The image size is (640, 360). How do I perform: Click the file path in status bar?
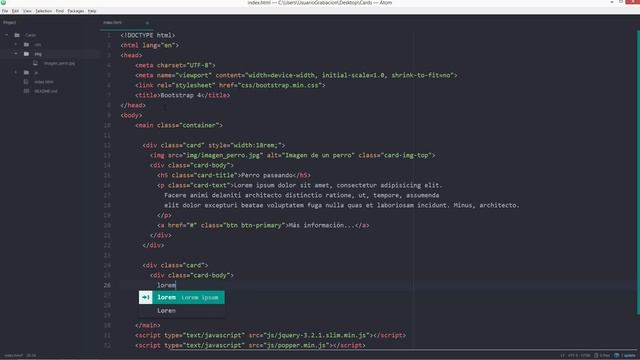point(14,356)
